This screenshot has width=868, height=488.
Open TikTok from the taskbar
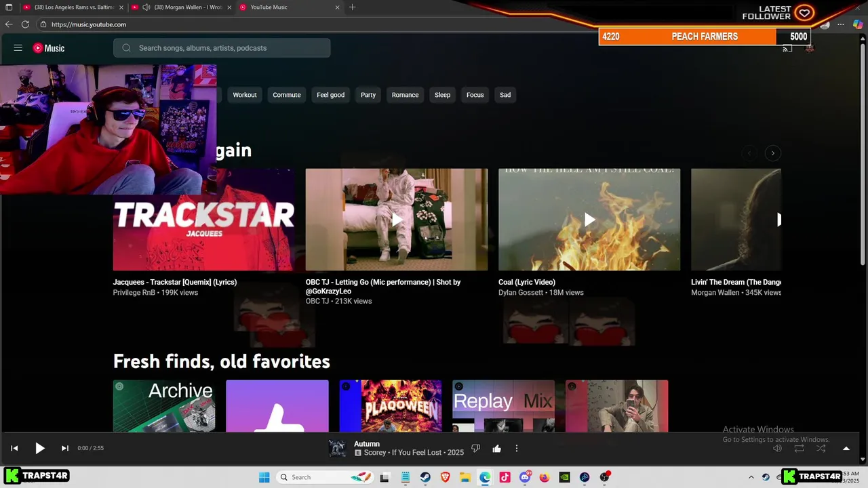(x=505, y=477)
